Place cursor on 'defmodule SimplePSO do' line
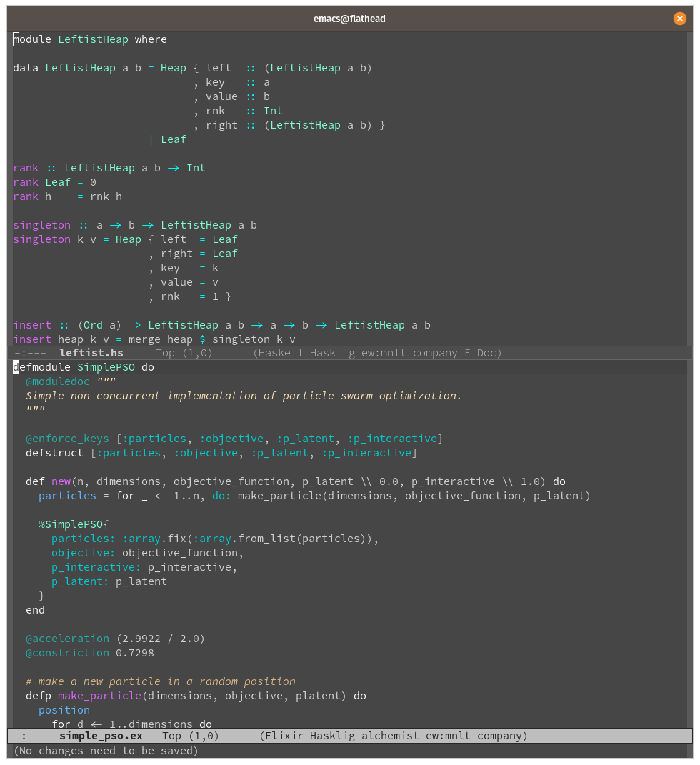Viewport: 700px width, 765px height. [x=84, y=367]
